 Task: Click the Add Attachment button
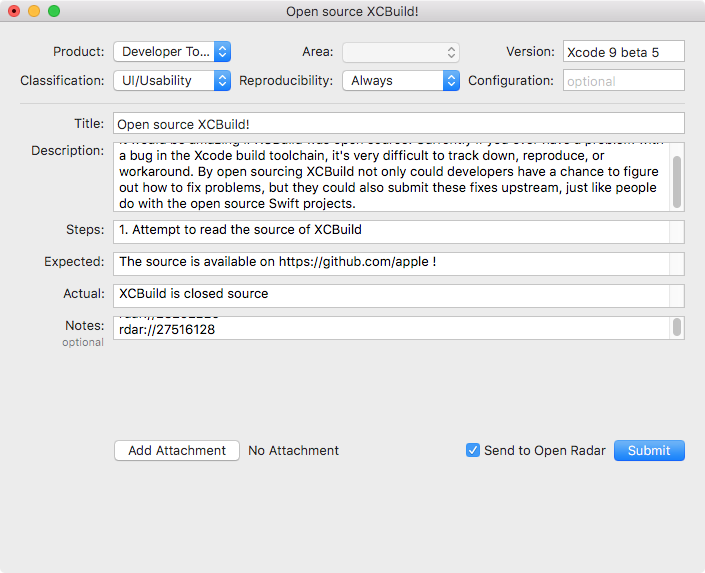[x=177, y=451]
